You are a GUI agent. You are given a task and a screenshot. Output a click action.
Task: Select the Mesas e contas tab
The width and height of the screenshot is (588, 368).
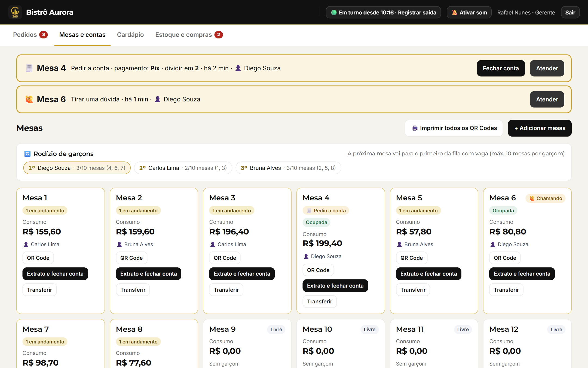tap(82, 35)
